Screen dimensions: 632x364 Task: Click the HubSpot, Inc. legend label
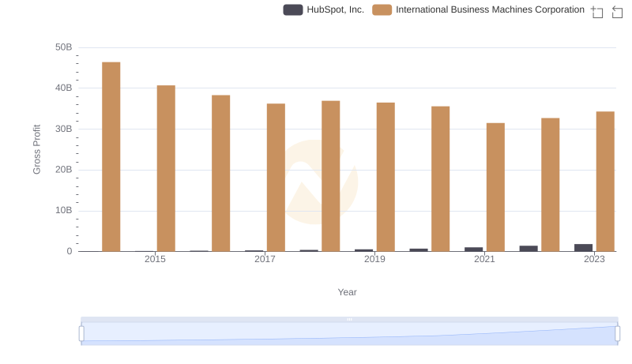(x=335, y=9)
